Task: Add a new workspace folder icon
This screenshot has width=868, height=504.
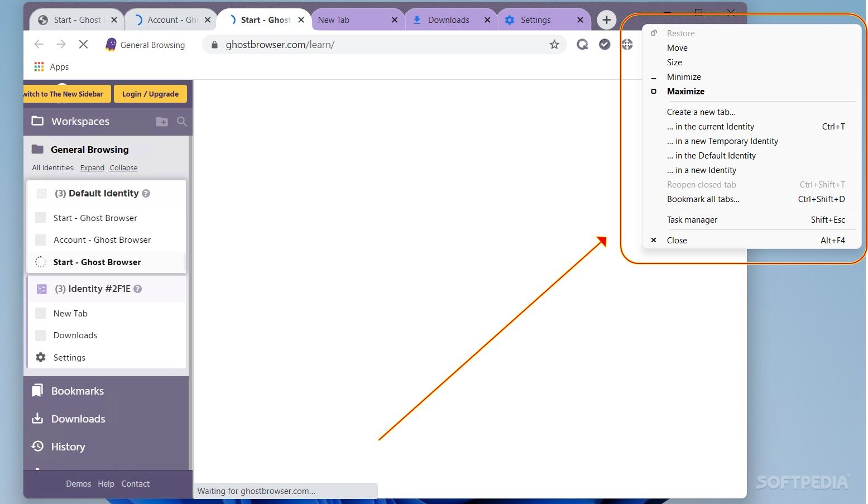Action: click(162, 122)
